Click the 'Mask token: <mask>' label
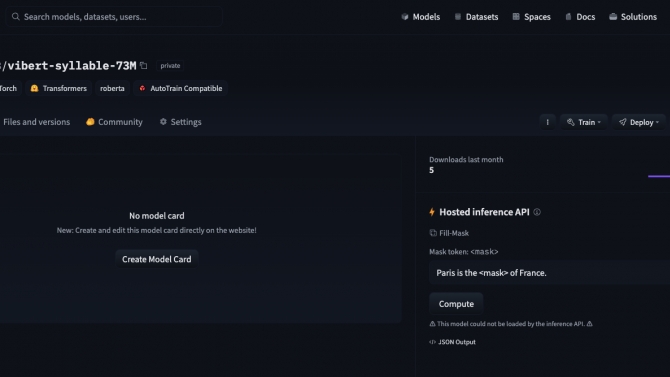The height and width of the screenshot is (377, 670). (x=464, y=252)
